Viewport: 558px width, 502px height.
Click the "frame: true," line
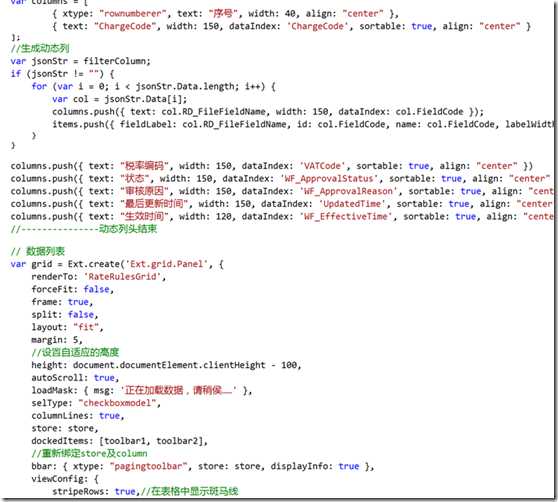(x=62, y=302)
